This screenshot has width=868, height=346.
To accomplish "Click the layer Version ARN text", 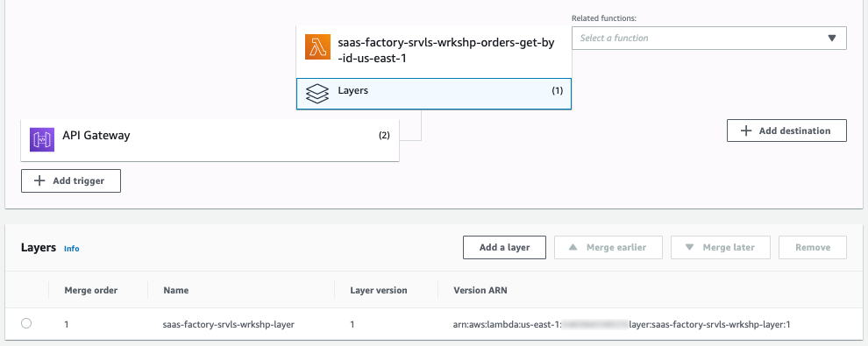I will 622,324.
